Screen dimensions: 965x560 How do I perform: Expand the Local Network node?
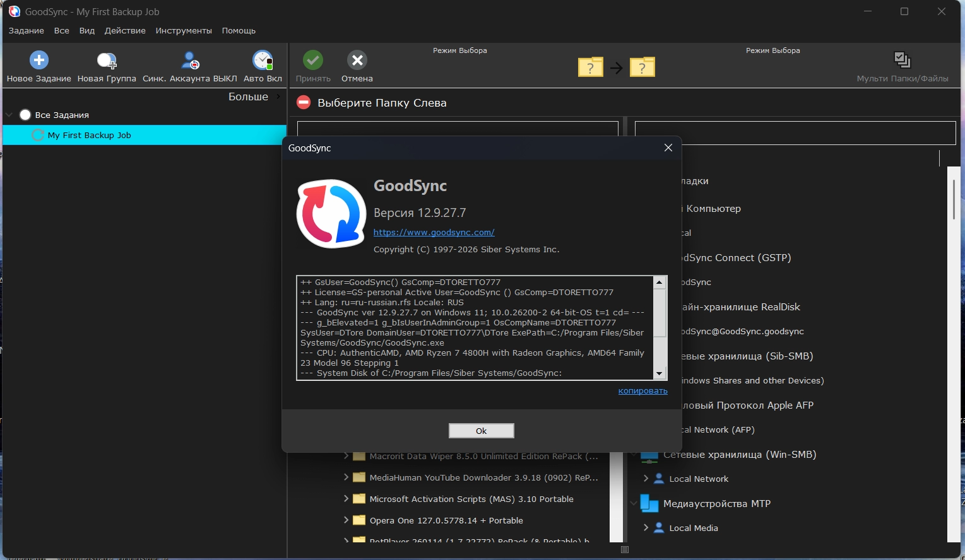point(646,479)
